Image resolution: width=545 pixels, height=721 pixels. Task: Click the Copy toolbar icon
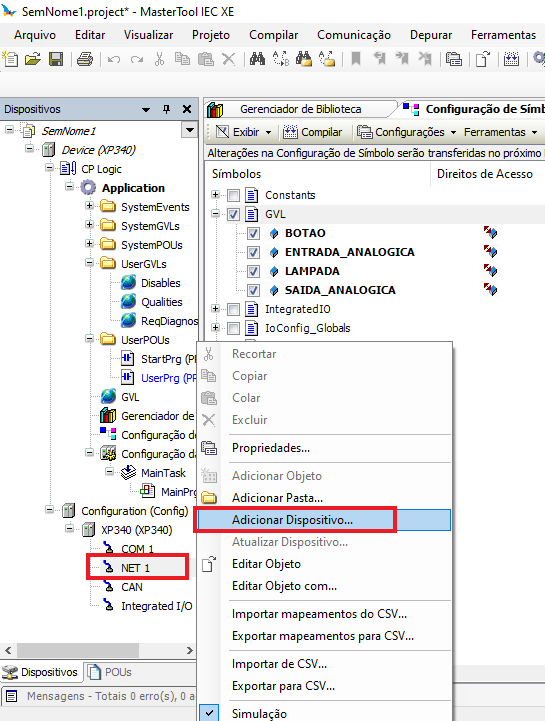coord(182,59)
